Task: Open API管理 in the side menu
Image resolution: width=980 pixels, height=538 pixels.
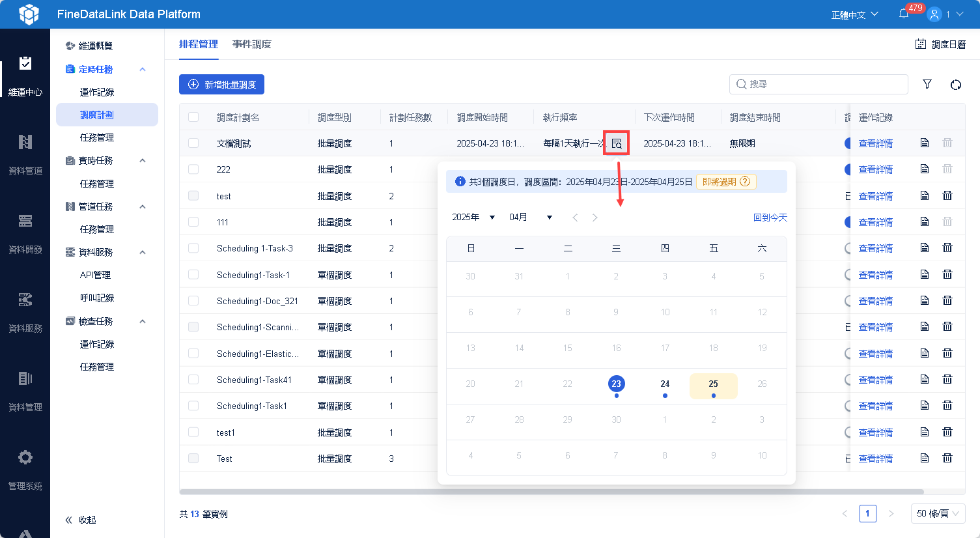Action: [96, 275]
